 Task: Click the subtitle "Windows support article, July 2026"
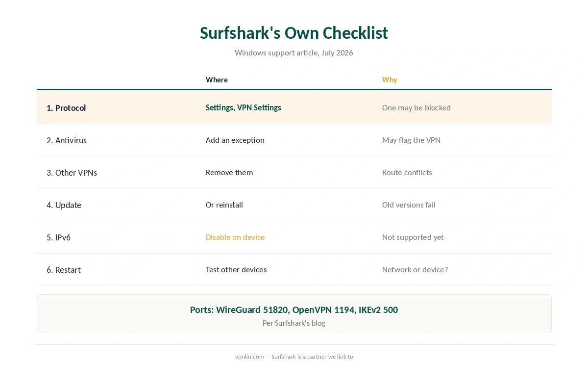pos(294,52)
